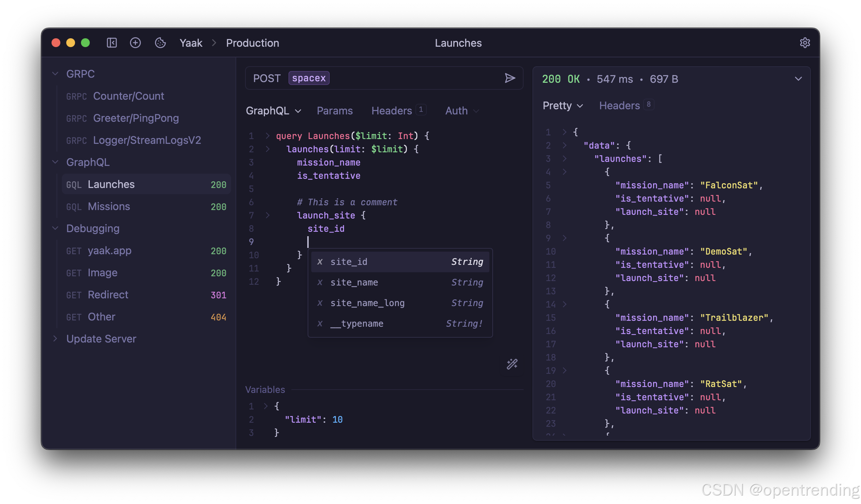This screenshot has width=861, height=504.
Task: Click the plus circle create icon
Action: point(135,43)
